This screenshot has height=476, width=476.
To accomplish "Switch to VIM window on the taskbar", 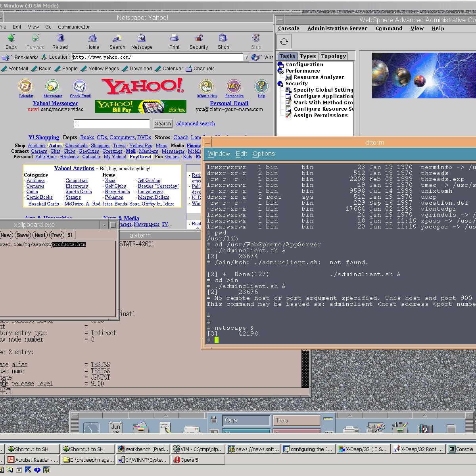I will pos(198,449).
